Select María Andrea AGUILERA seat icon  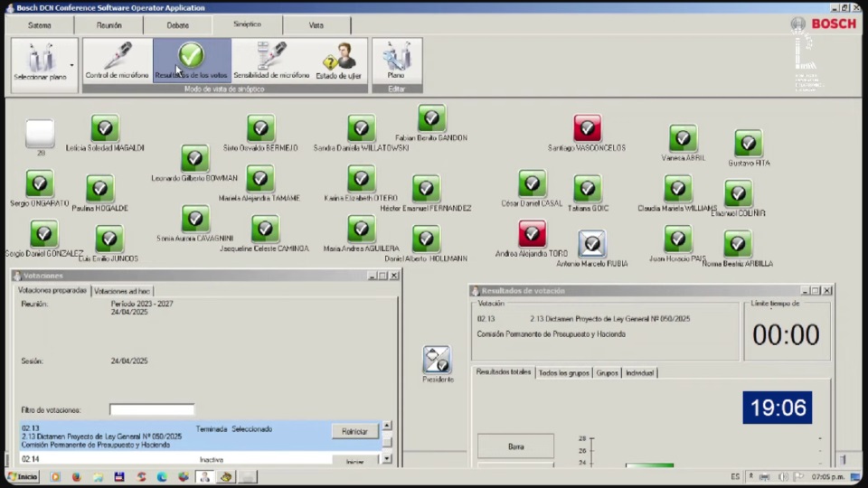[x=361, y=229]
